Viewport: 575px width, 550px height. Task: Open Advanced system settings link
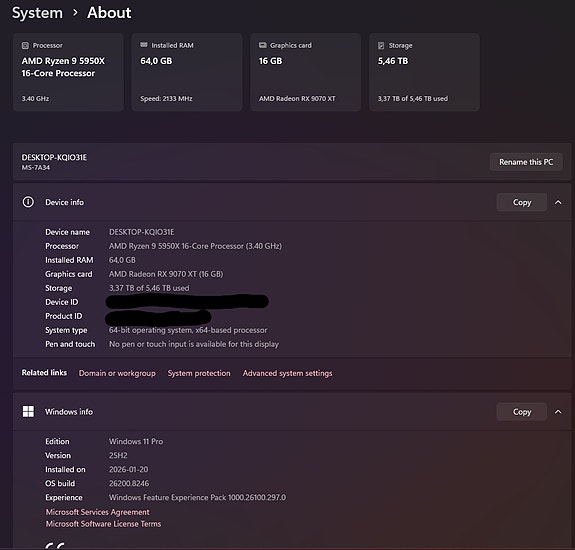(288, 373)
